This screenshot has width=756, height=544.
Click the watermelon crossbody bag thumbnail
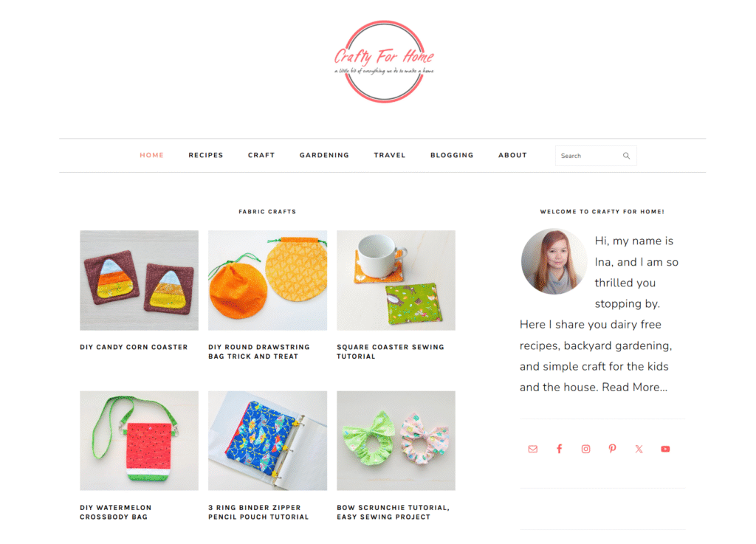pyautogui.click(x=139, y=441)
